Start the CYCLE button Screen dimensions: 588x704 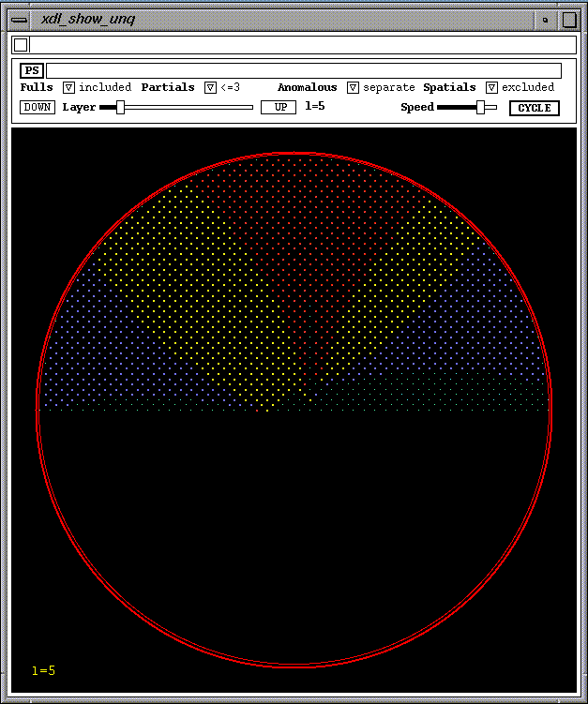(535, 108)
